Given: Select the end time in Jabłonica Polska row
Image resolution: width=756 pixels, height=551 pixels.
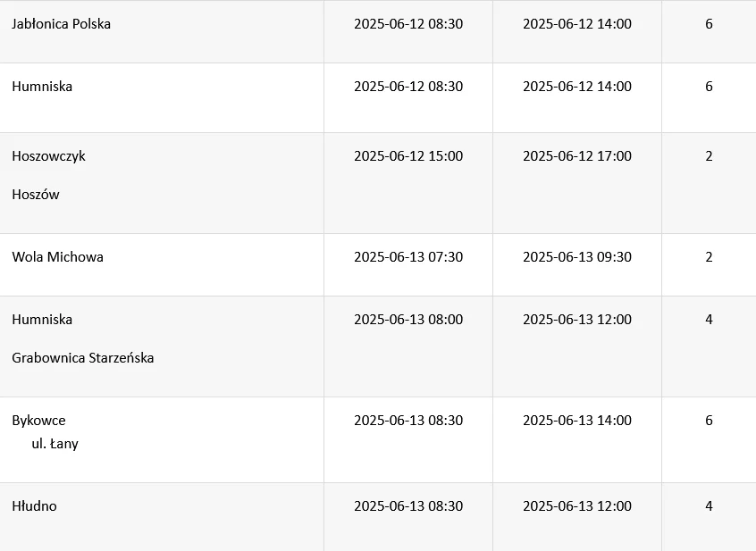Looking at the screenshot, I should click(577, 24).
